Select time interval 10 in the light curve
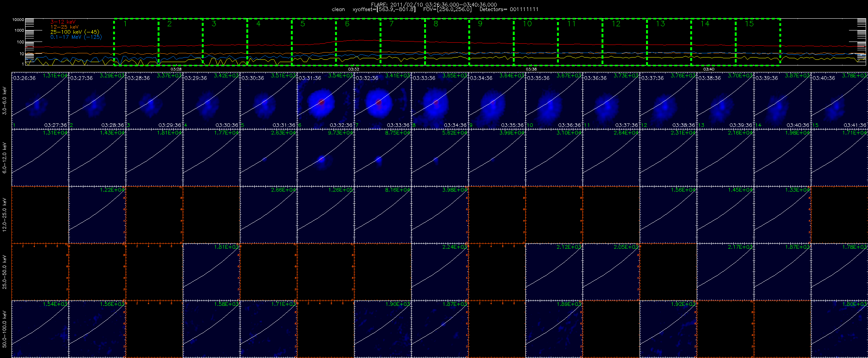The image size is (868, 358). click(x=536, y=42)
